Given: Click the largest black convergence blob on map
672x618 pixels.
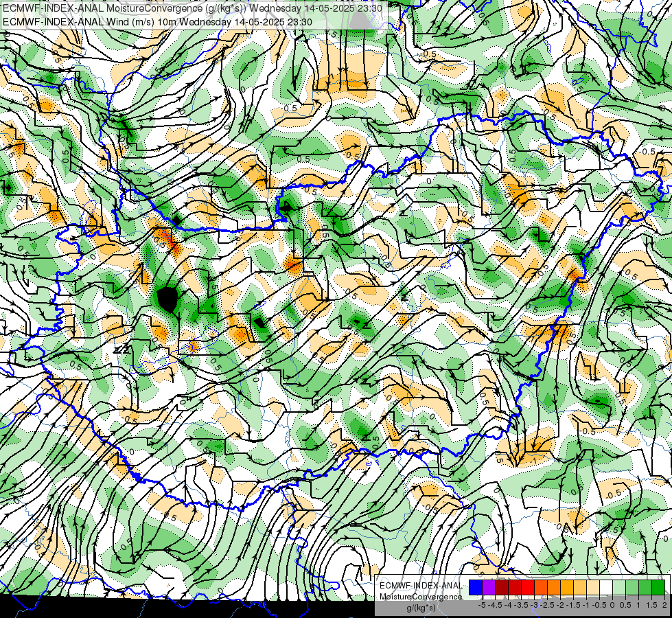Looking at the screenshot, I should (x=167, y=299).
